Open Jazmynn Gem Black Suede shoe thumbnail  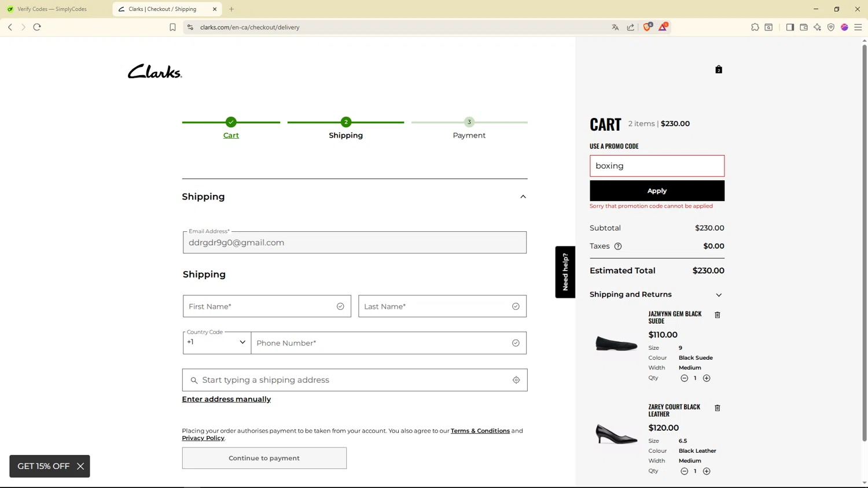click(x=616, y=344)
